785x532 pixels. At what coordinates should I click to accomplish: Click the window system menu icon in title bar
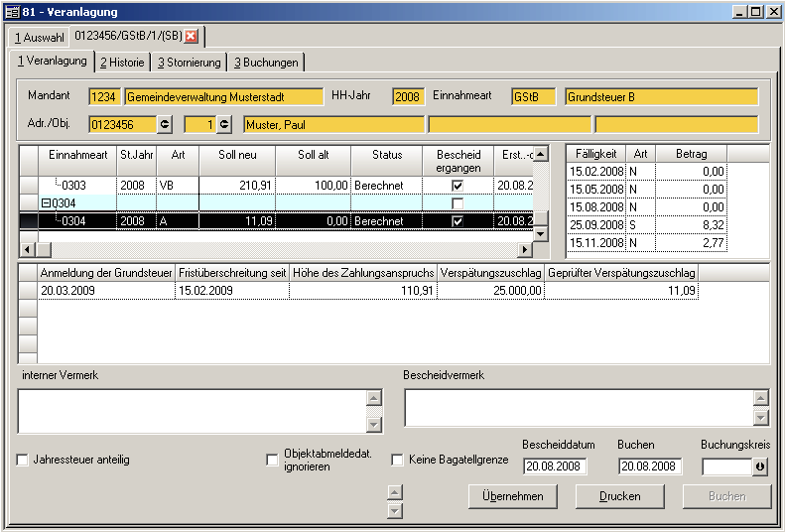click(11, 11)
